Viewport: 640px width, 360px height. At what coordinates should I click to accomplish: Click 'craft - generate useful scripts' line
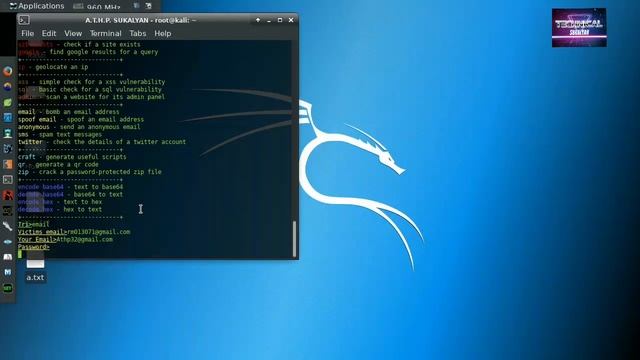point(72,157)
